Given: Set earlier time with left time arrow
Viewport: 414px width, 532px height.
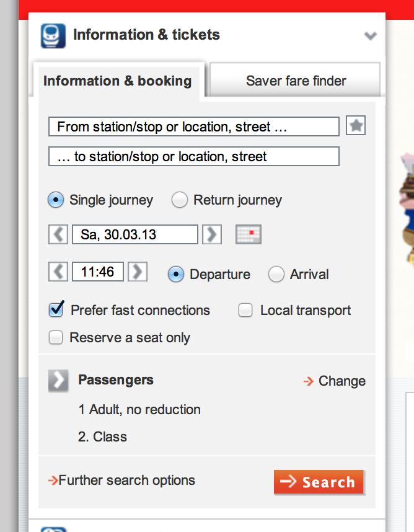Looking at the screenshot, I should [58, 272].
